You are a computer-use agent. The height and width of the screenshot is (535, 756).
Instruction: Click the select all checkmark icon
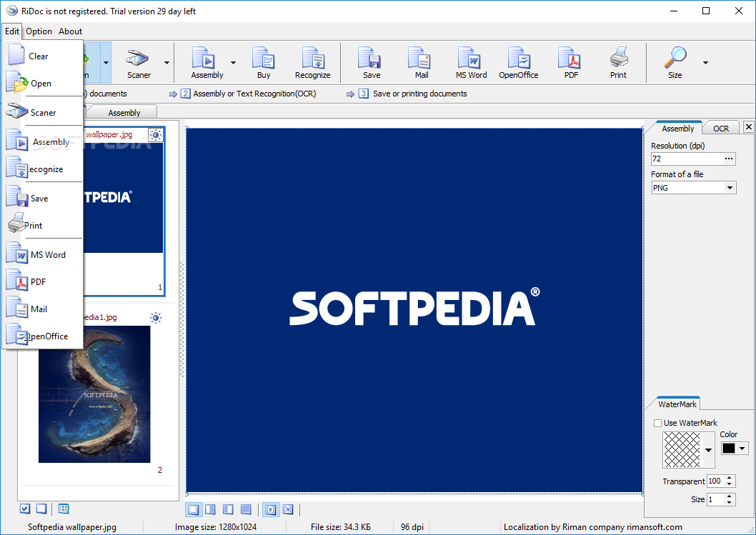25,509
